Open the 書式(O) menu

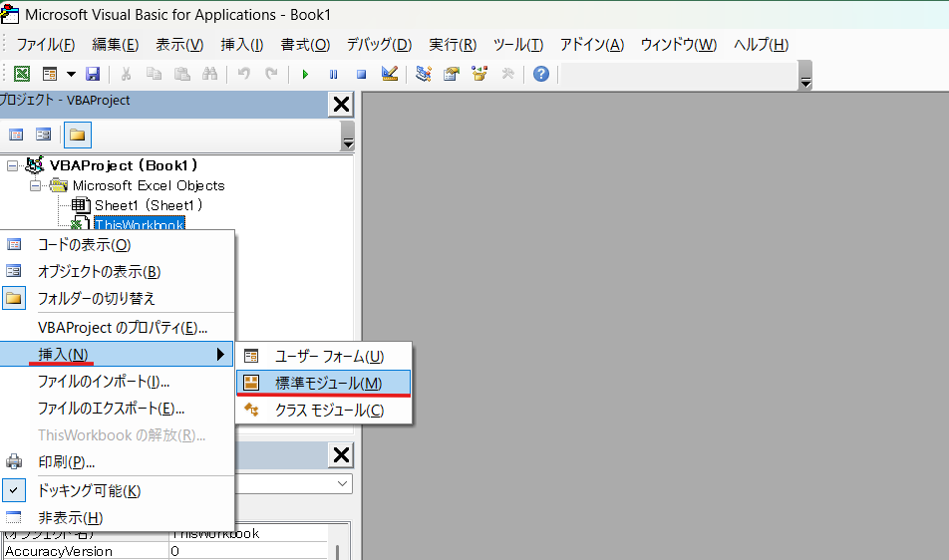point(305,45)
